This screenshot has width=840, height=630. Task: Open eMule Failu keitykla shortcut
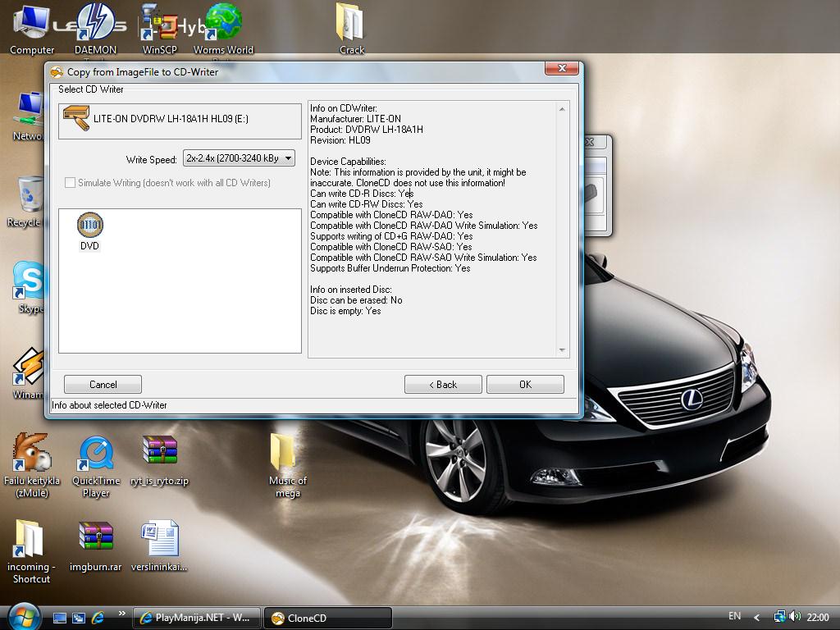pyautogui.click(x=32, y=465)
